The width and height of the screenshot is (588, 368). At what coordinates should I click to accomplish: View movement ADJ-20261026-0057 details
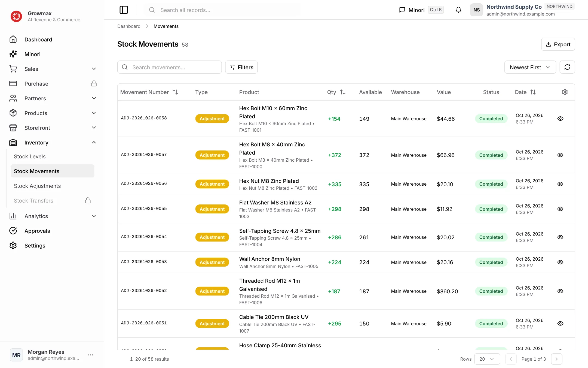click(x=560, y=155)
